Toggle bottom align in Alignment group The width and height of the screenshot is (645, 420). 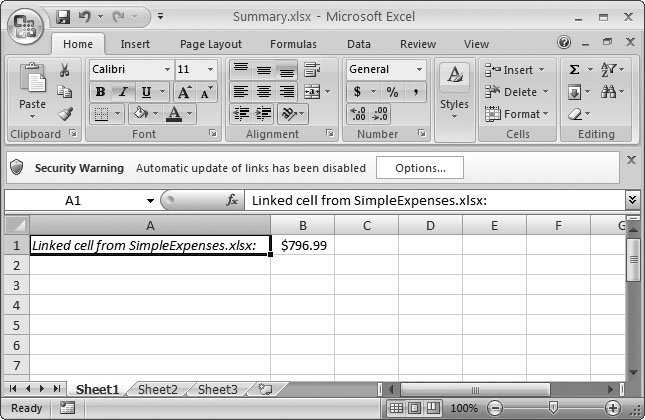click(287, 70)
